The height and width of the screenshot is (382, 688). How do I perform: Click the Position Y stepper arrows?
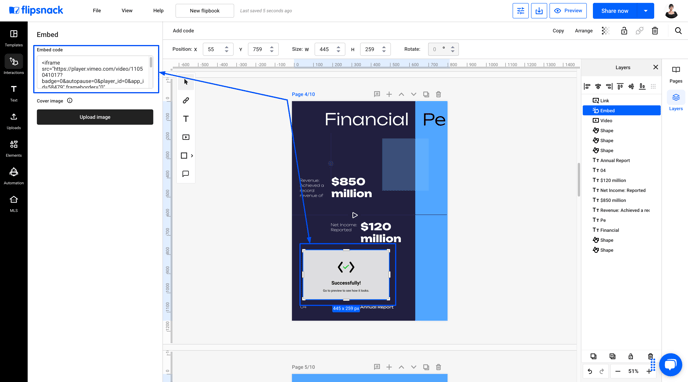pos(272,49)
